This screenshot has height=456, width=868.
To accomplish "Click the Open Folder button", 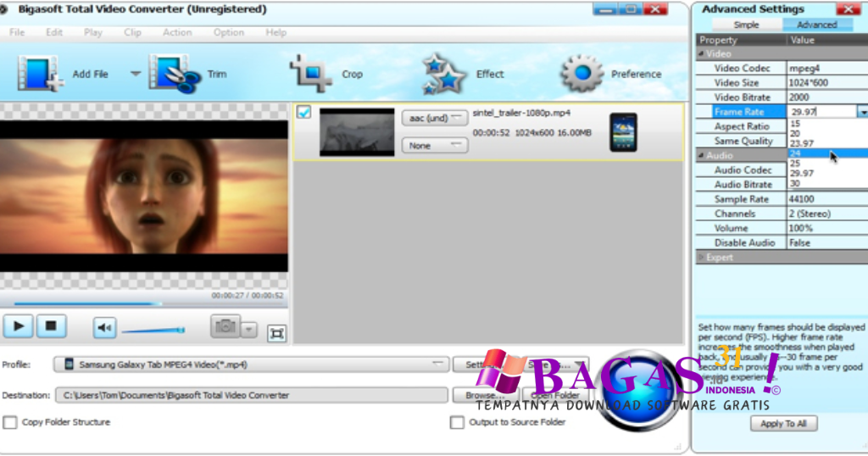I will point(555,395).
